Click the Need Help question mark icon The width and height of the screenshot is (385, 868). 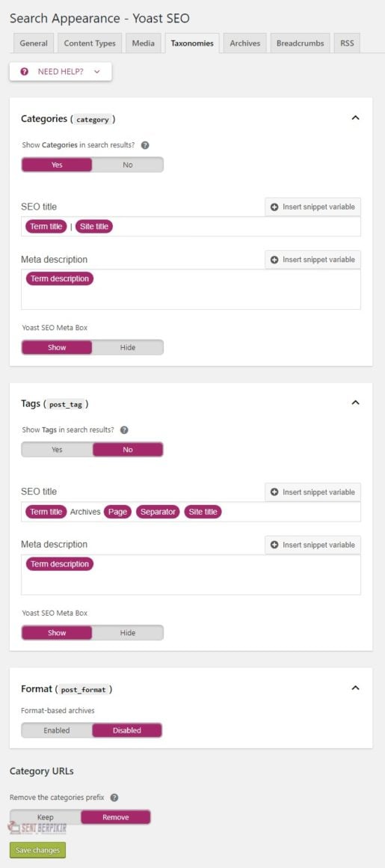(x=24, y=71)
